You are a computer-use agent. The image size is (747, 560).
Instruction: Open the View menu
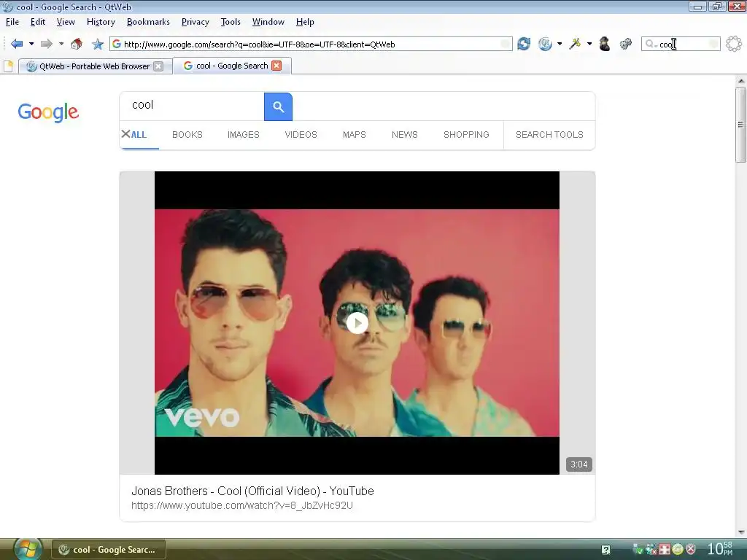coord(66,22)
